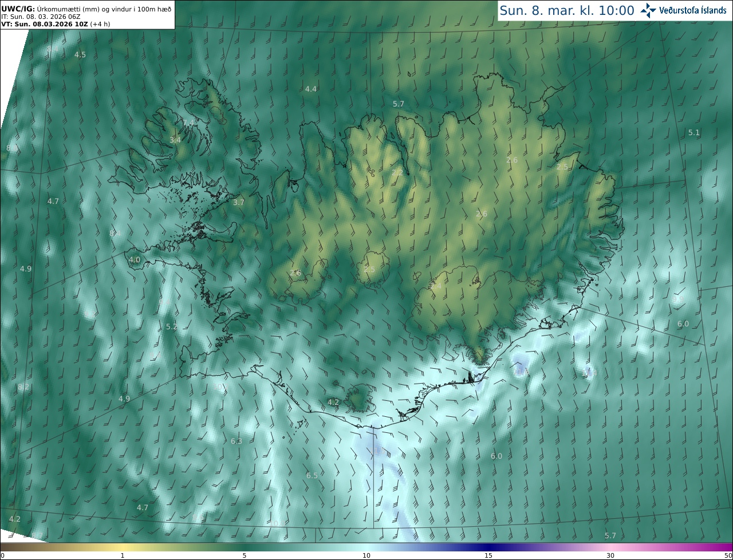
Task: Click the 30 tick on the colorbar
Action: 610,555
